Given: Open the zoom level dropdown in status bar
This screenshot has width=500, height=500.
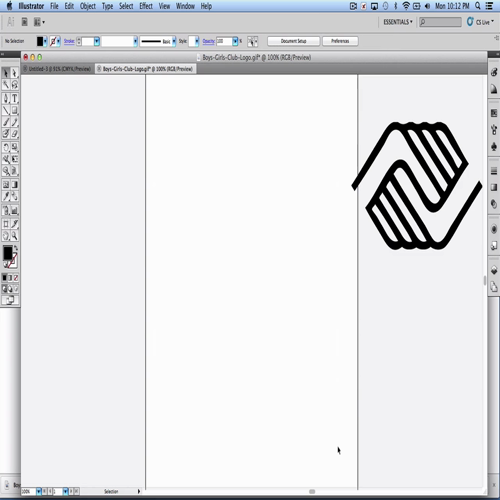Looking at the screenshot, I should [x=39, y=491].
